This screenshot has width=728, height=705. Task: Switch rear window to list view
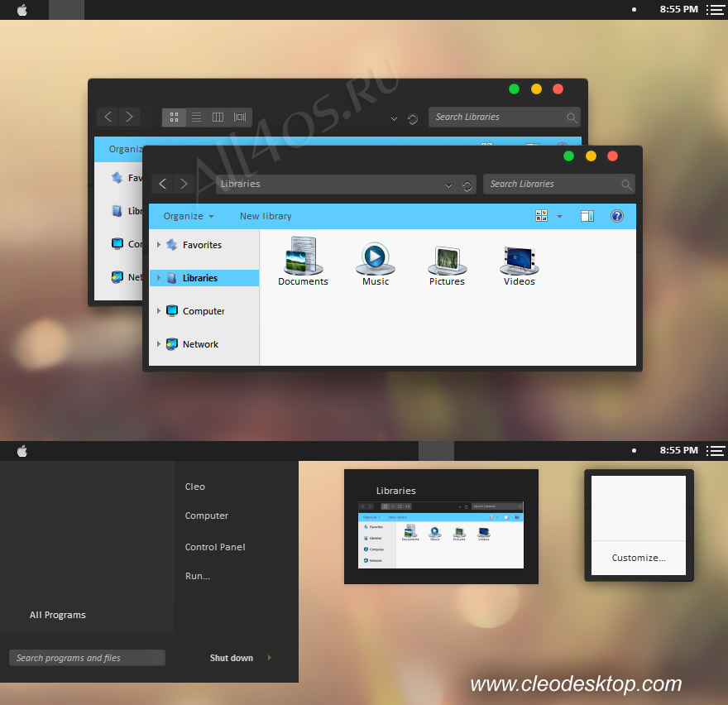(196, 117)
